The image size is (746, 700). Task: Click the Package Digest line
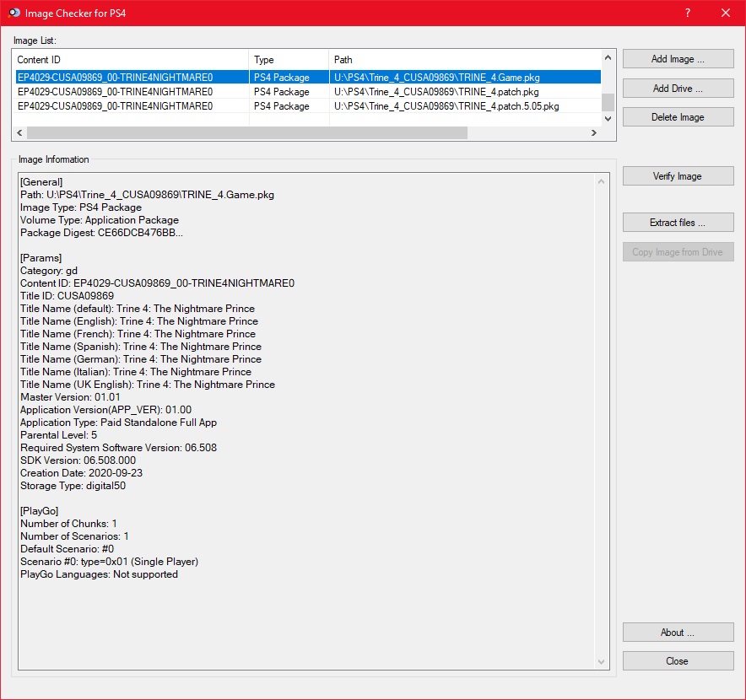(x=101, y=233)
